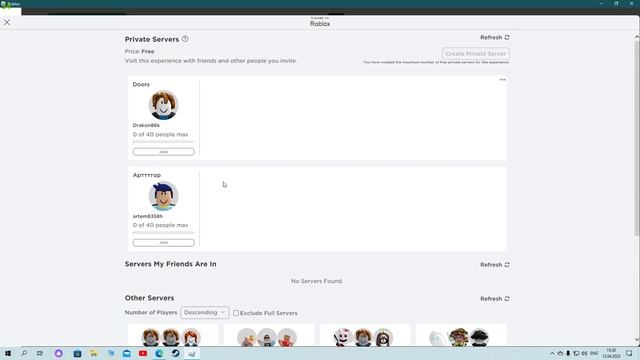Image resolution: width=640 pixels, height=360 pixels.
Task: Click the Number of Players label
Action: point(151,313)
